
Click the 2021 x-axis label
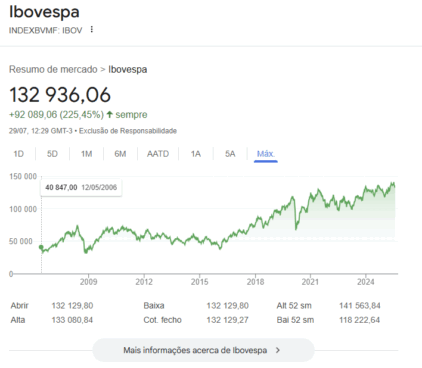tap(310, 282)
